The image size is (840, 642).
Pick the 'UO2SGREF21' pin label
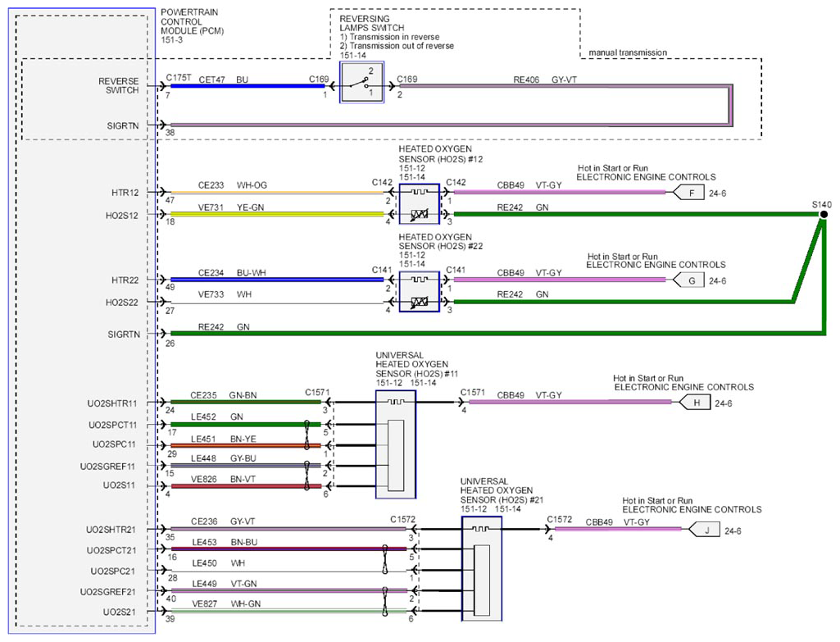click(107, 592)
